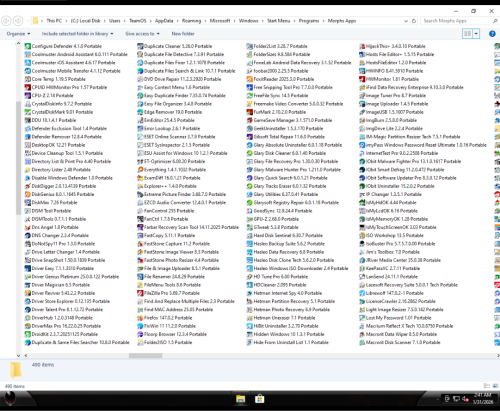Click the FastCopy 5.11.1 Portable icon
Viewport: 500px width, 411px height.
point(140,235)
